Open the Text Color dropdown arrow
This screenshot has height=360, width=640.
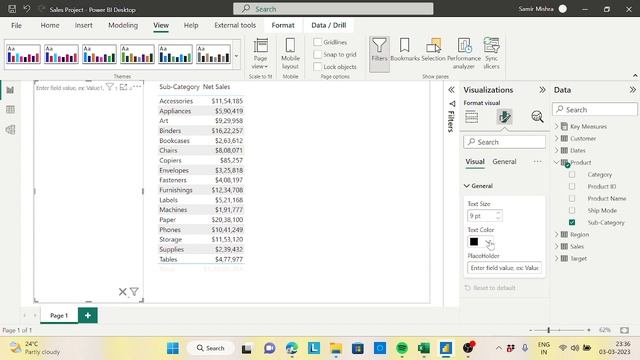click(x=489, y=242)
